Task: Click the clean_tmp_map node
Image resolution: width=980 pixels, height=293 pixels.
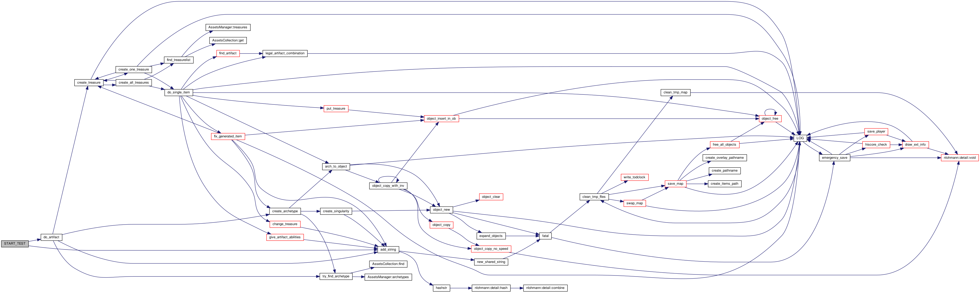Action: point(675,92)
